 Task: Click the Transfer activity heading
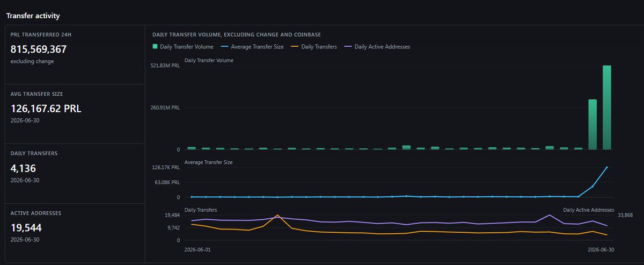[x=33, y=16]
